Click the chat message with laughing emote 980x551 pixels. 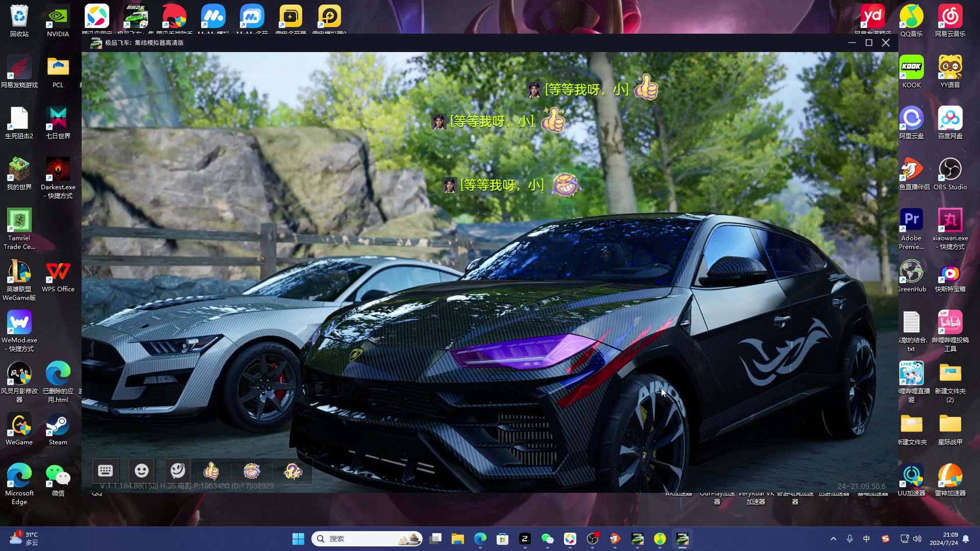click(x=512, y=185)
